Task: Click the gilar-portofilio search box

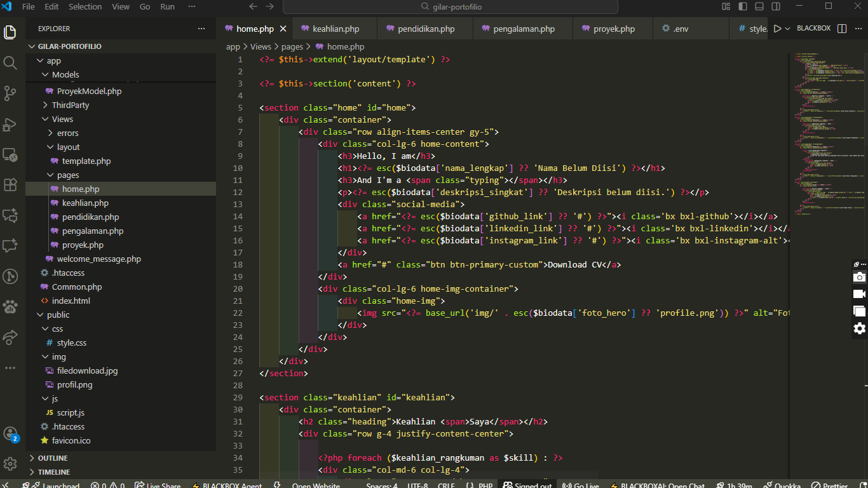Action: pyautogui.click(x=450, y=6)
